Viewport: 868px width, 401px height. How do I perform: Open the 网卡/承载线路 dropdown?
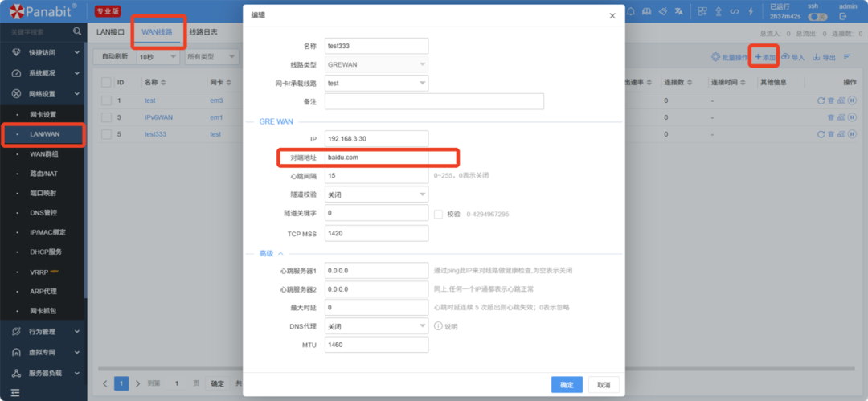[376, 83]
